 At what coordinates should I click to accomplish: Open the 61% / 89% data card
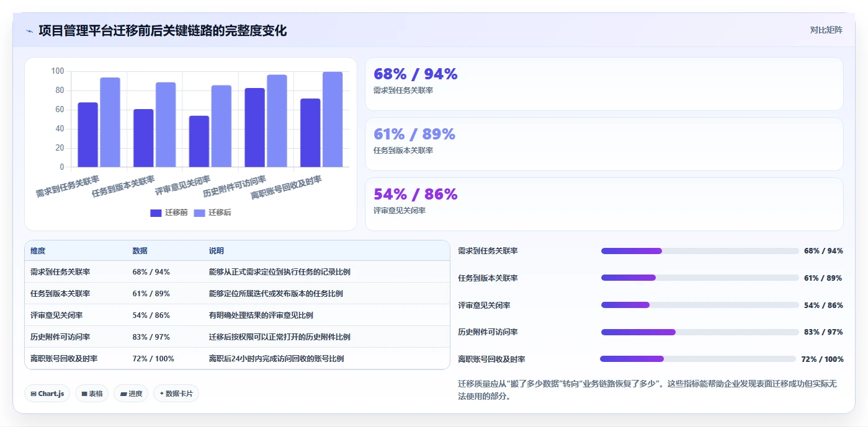(x=604, y=144)
